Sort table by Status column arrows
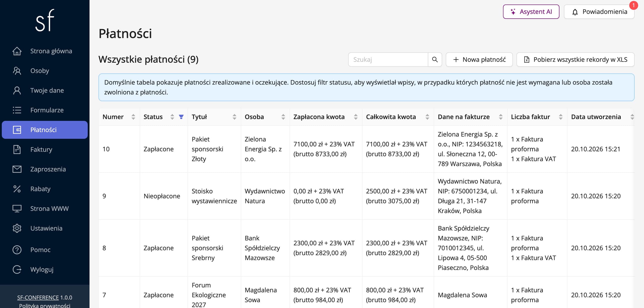 172,117
